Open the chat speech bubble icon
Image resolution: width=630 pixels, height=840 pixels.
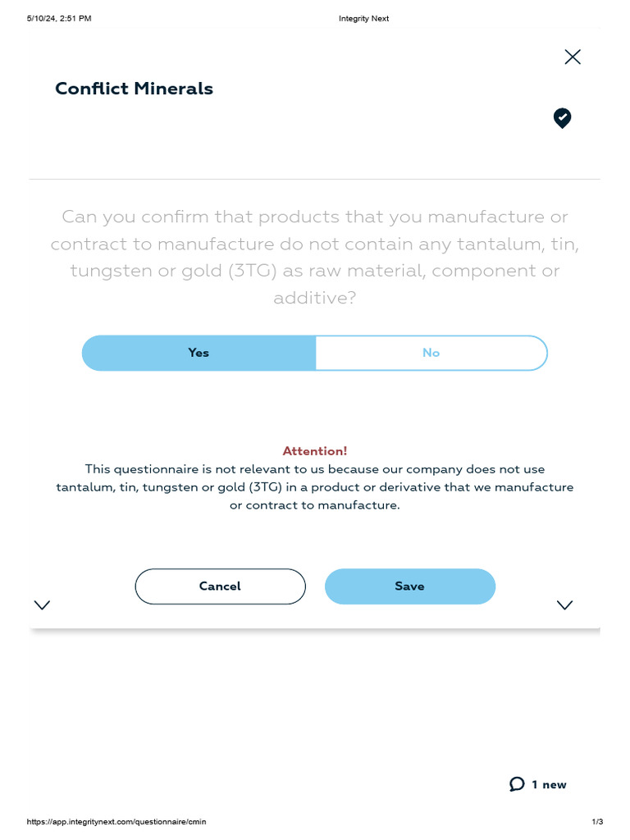click(x=517, y=784)
